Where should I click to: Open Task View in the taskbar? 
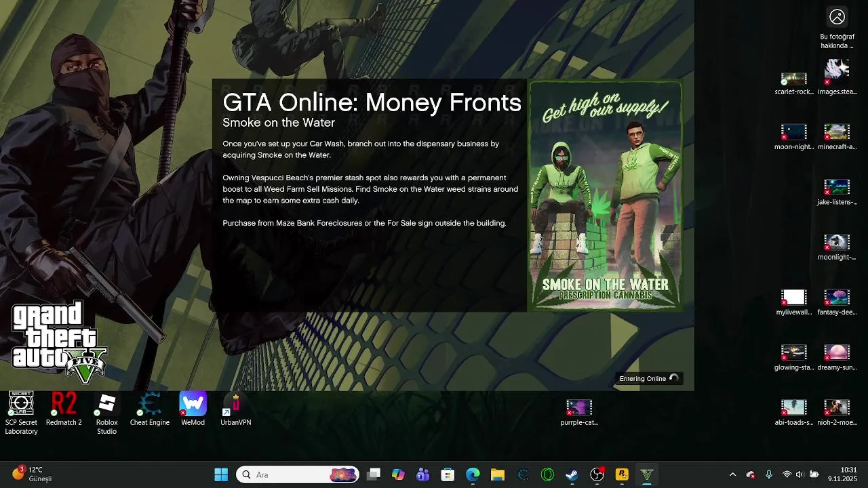374,474
